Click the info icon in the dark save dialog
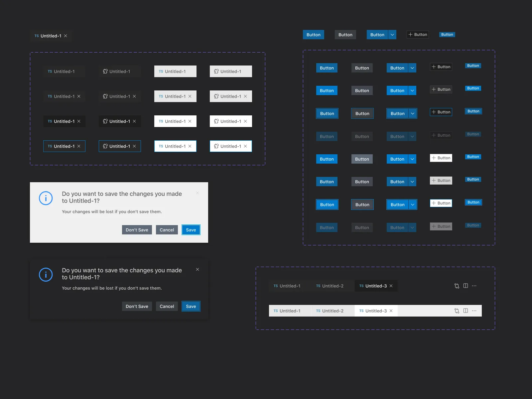This screenshot has width=532, height=399. [x=46, y=275]
